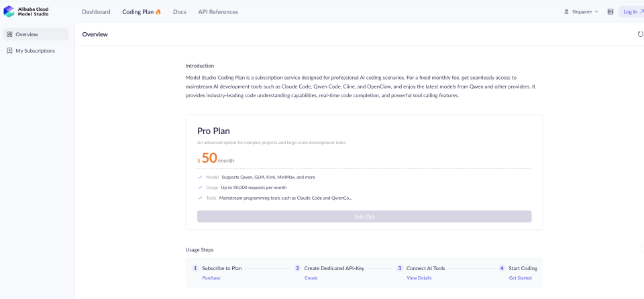Click the step 2 number badge
Viewport: 644px width, 299px height.
pos(297,268)
